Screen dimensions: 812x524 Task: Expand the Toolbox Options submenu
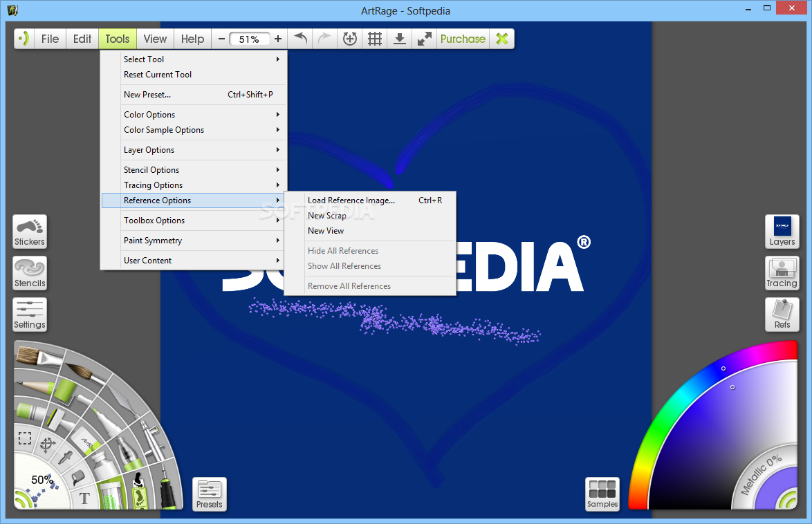click(194, 221)
